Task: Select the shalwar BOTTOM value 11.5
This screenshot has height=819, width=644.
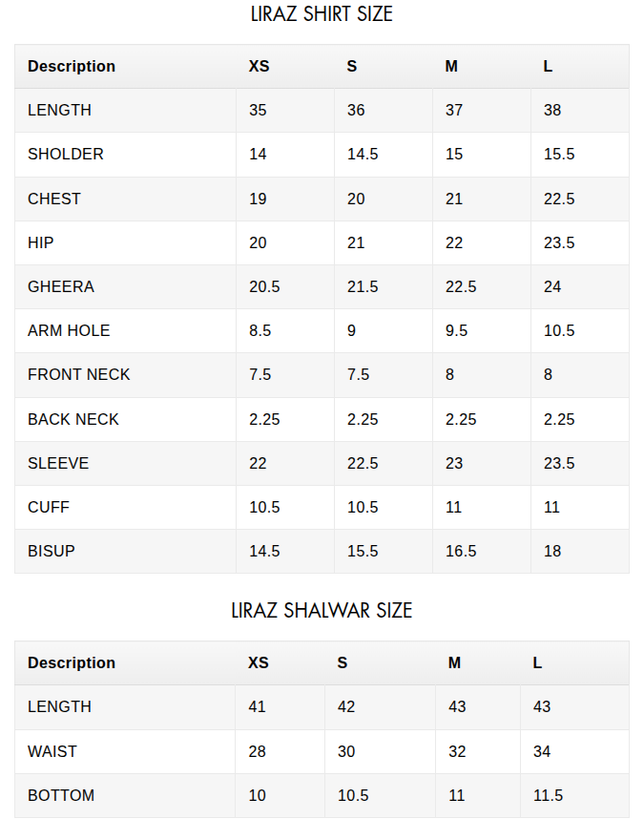Action: tap(548, 795)
